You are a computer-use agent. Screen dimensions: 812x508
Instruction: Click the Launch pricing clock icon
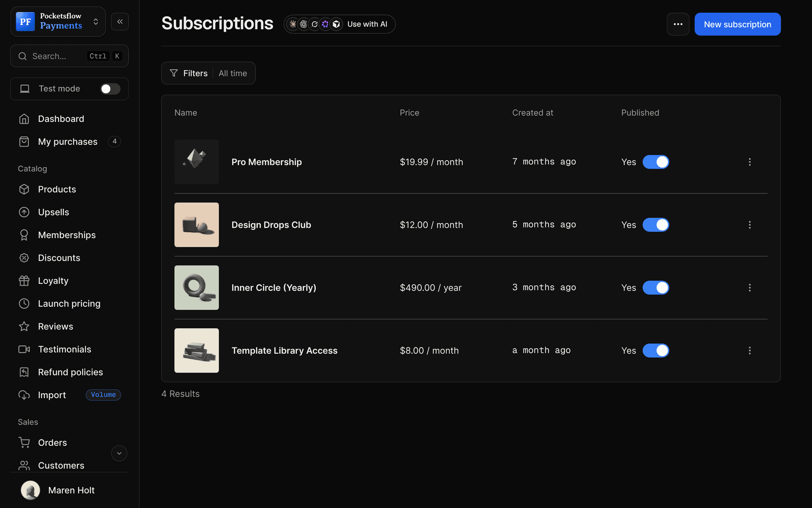pyautogui.click(x=24, y=304)
